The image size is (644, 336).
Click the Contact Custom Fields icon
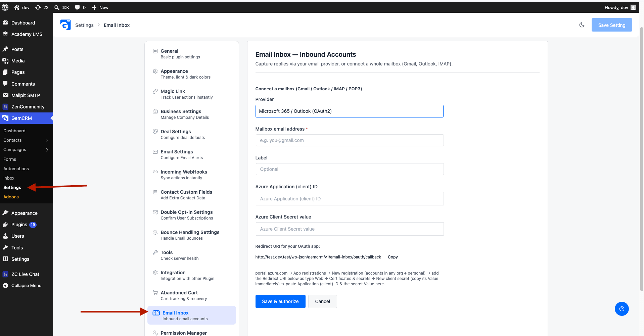pyautogui.click(x=155, y=192)
